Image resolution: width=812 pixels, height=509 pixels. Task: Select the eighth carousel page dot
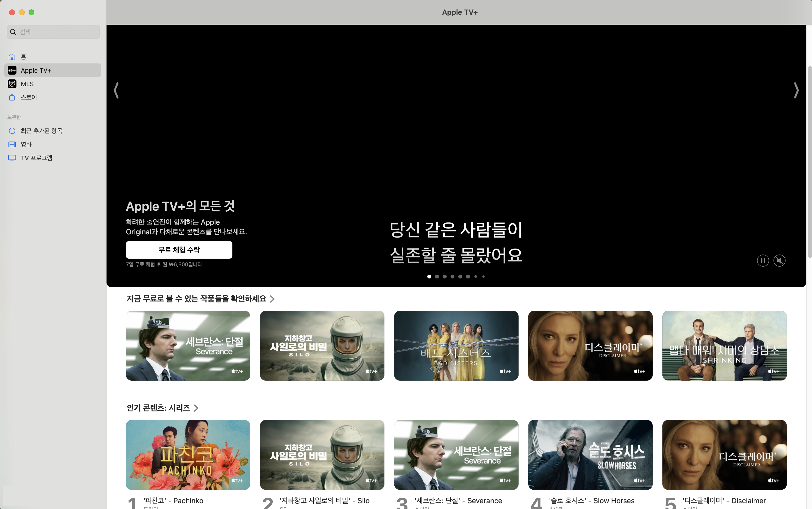[483, 276]
